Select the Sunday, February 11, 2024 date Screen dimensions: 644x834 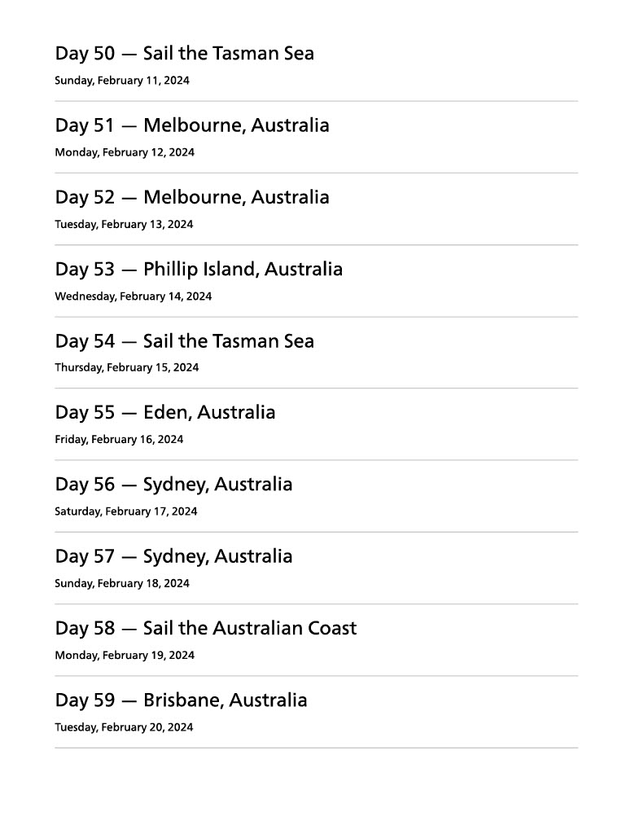point(122,81)
